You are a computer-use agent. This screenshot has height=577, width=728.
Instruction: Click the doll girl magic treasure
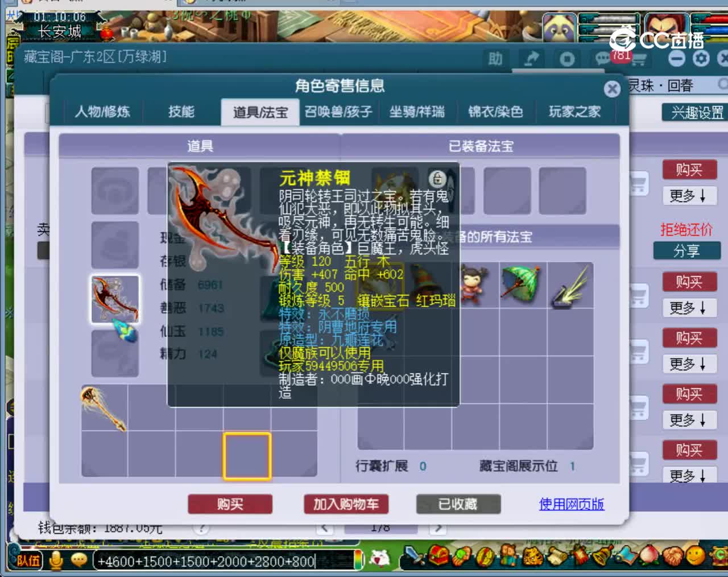(475, 285)
